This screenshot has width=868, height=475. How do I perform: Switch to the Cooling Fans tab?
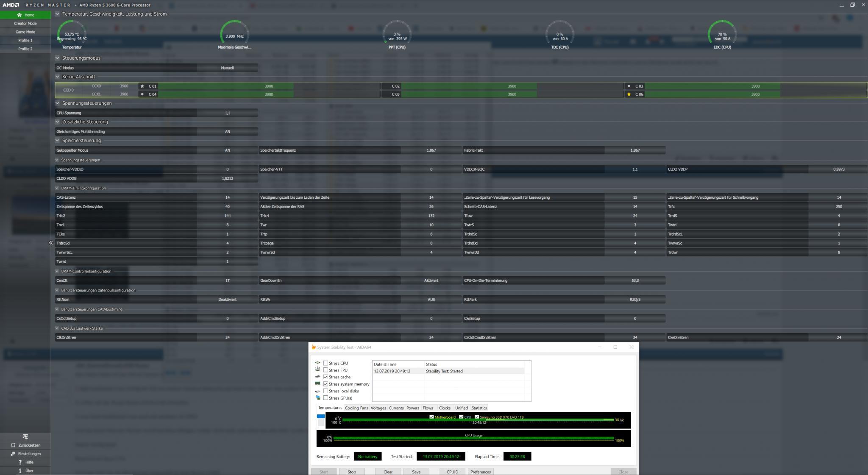[x=356, y=408]
